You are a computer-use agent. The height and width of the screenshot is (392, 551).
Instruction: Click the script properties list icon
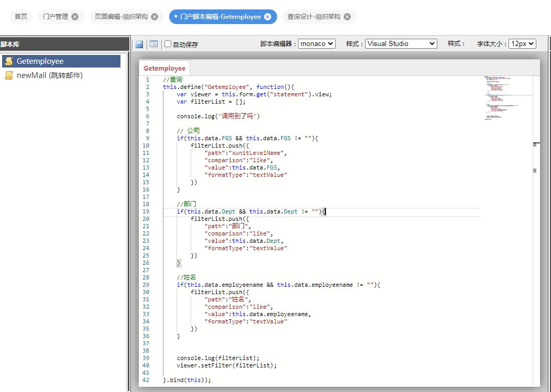coord(153,44)
